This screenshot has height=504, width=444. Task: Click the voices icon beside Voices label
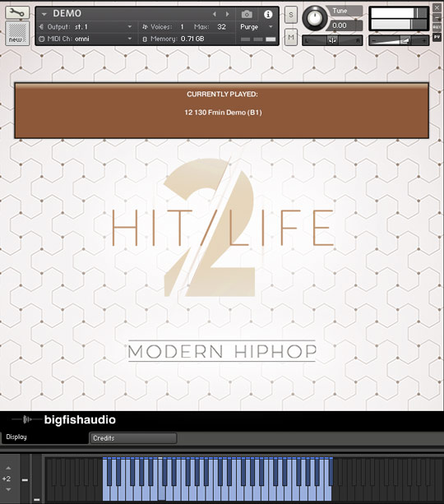(x=145, y=27)
